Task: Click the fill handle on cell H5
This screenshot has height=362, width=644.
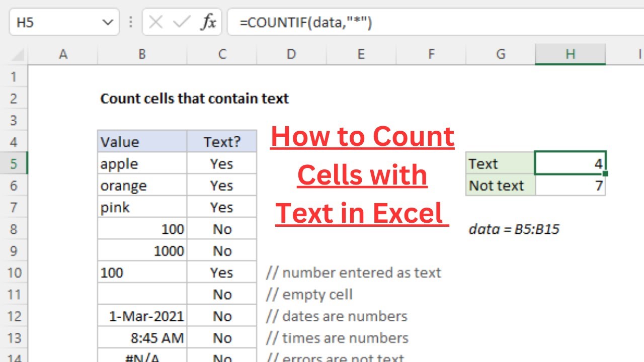Action: pyautogui.click(x=605, y=174)
